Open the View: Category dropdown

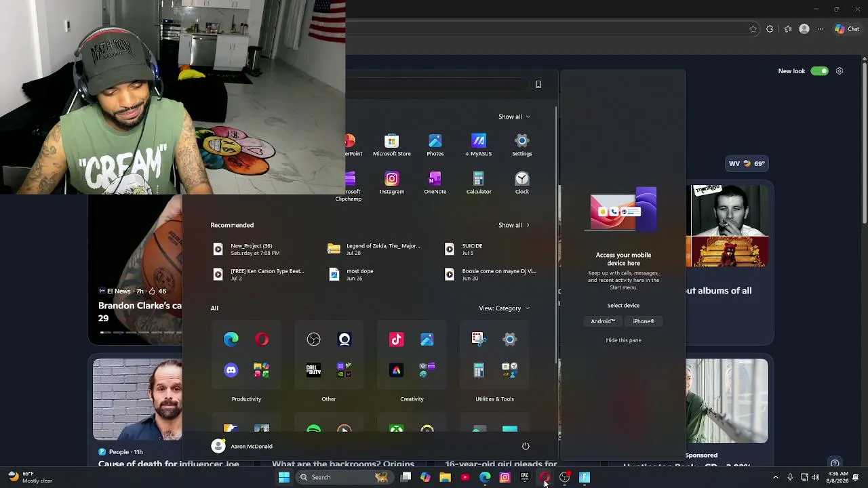504,308
